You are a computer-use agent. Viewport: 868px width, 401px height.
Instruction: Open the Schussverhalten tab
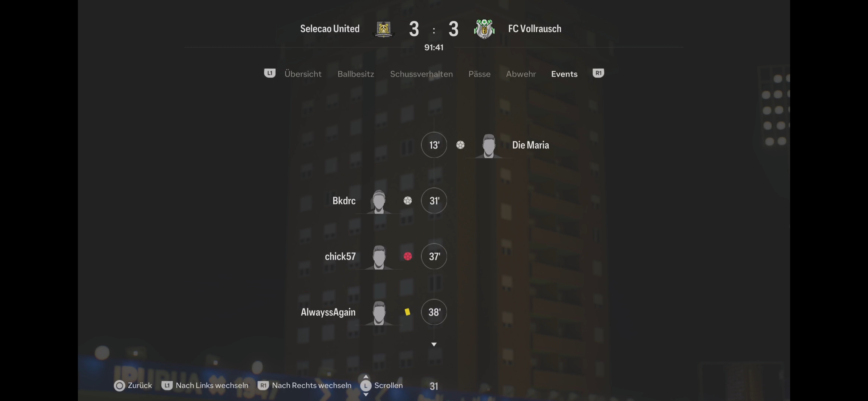421,74
